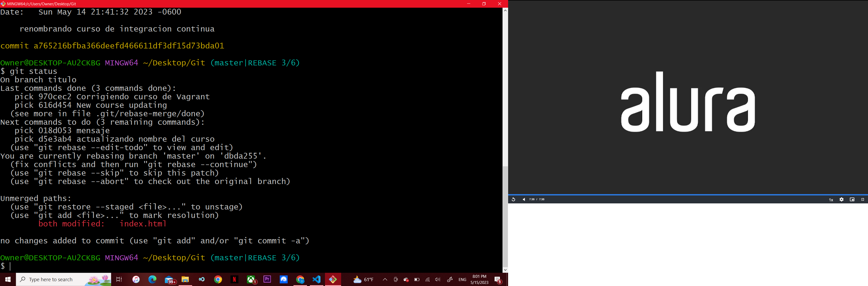Open Microsoft Edge from taskbar
The width and height of the screenshot is (868, 286).
[x=152, y=279]
